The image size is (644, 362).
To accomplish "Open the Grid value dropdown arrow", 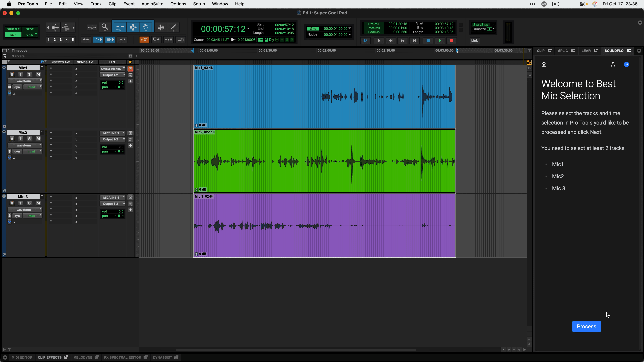I will pyautogui.click(x=350, y=28).
